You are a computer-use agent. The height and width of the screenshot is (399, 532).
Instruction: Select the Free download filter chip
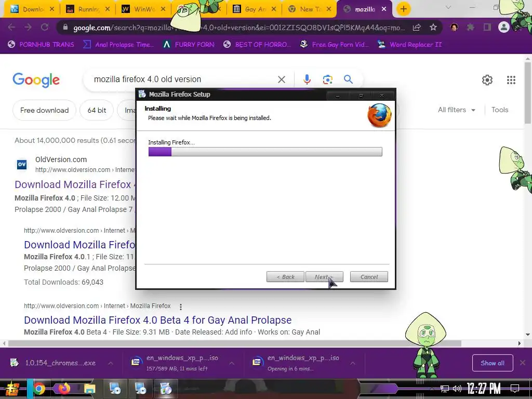pos(45,110)
